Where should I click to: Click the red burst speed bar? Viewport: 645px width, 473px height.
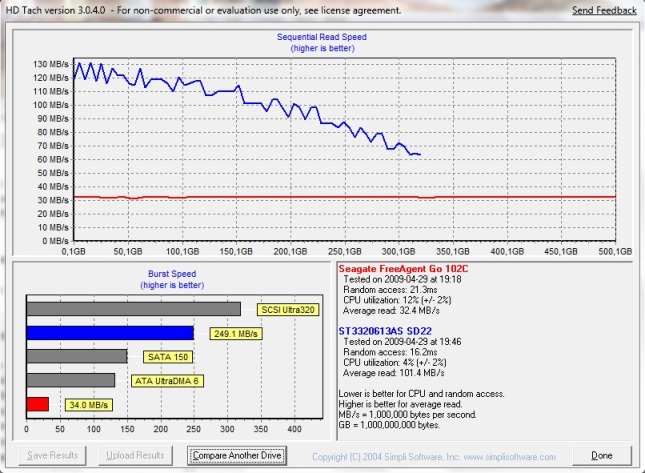click(37, 404)
